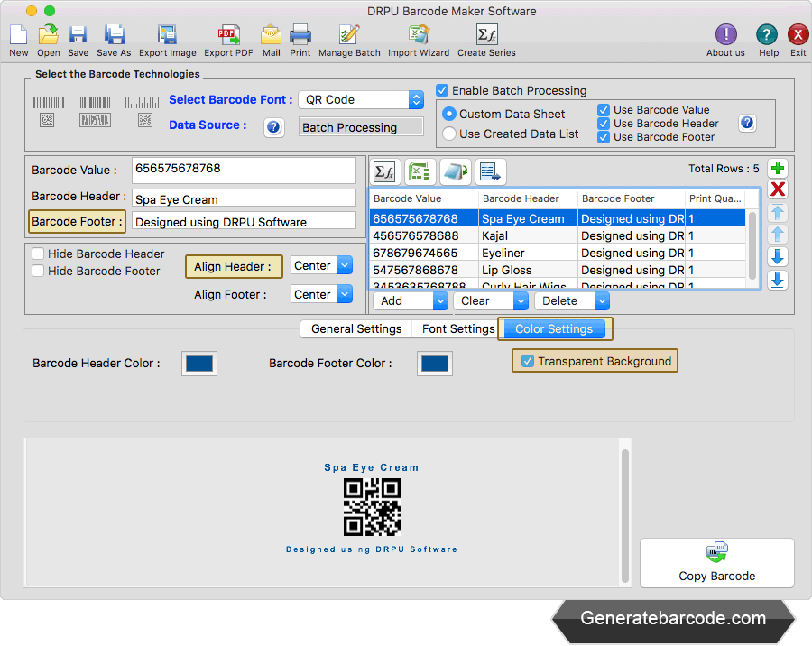Image resolution: width=812 pixels, height=646 pixels.
Task: Select the Kajal row in data table
Action: click(x=558, y=235)
